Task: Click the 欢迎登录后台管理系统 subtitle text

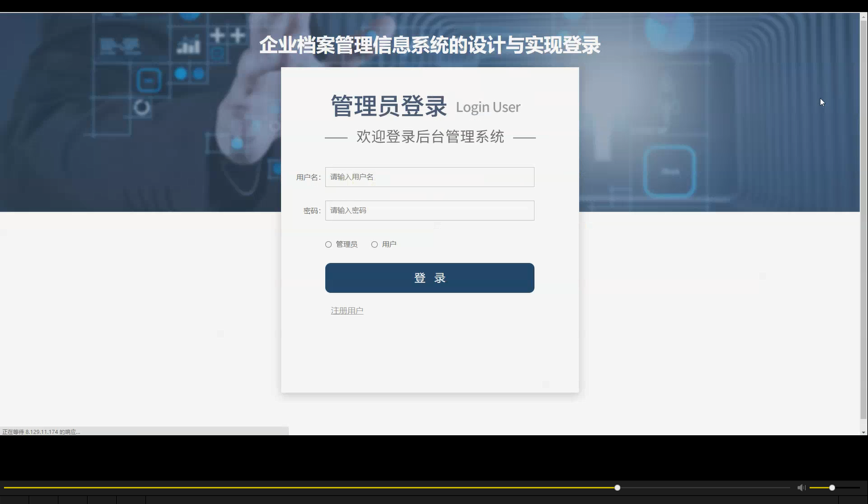Action: [430, 136]
